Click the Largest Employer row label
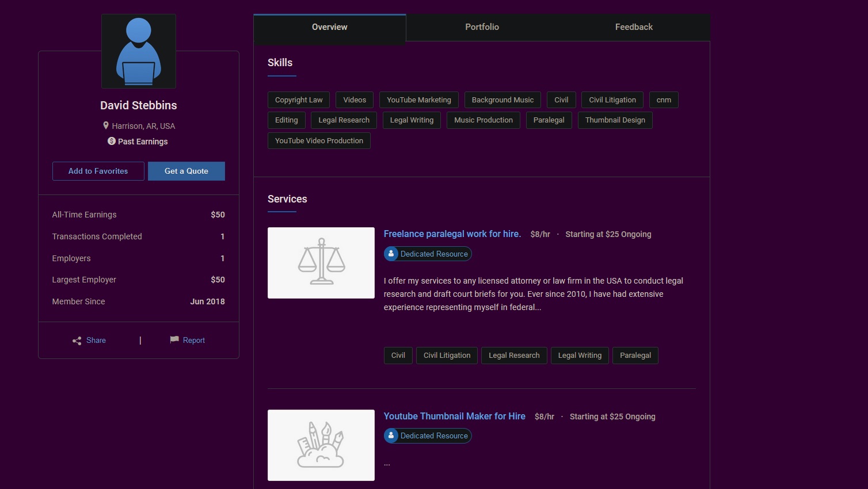 click(x=84, y=280)
